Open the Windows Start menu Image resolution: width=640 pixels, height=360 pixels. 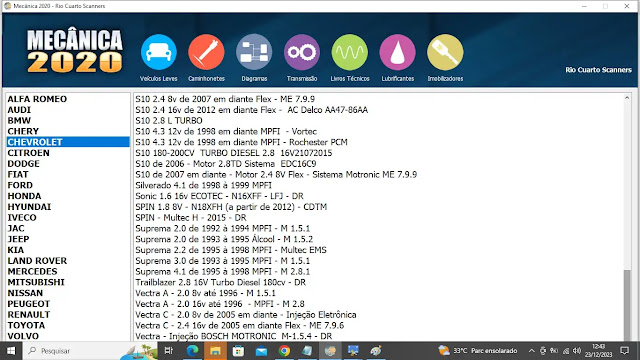[11, 351]
